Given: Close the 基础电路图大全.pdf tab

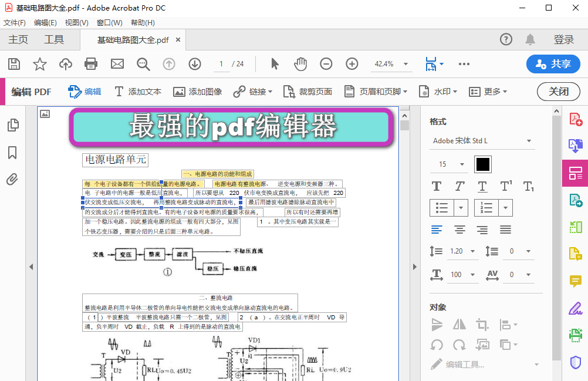Looking at the screenshot, I should coord(178,39).
